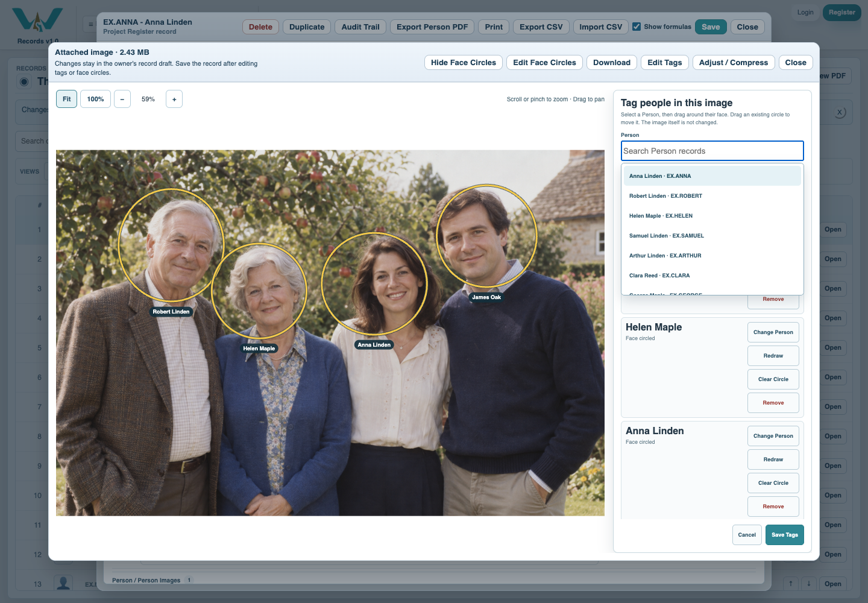Click Change Person for Helen Maple
The height and width of the screenshot is (603, 868).
point(773,332)
